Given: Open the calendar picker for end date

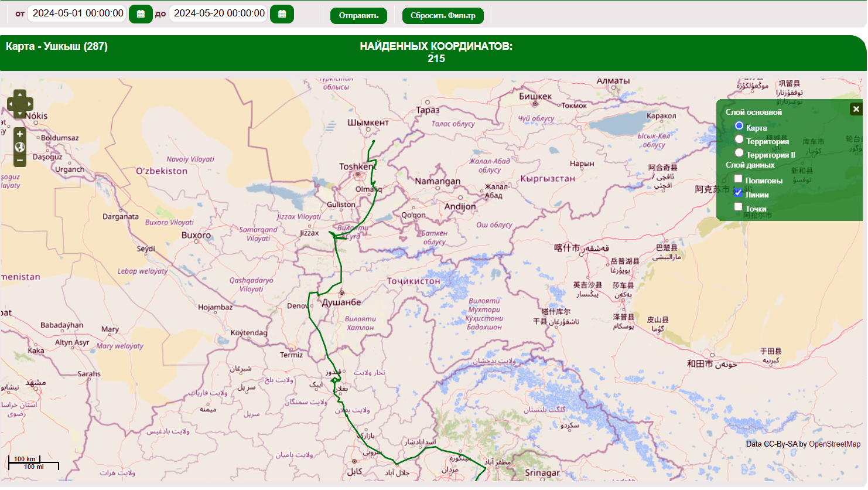Looking at the screenshot, I should tap(282, 14).
